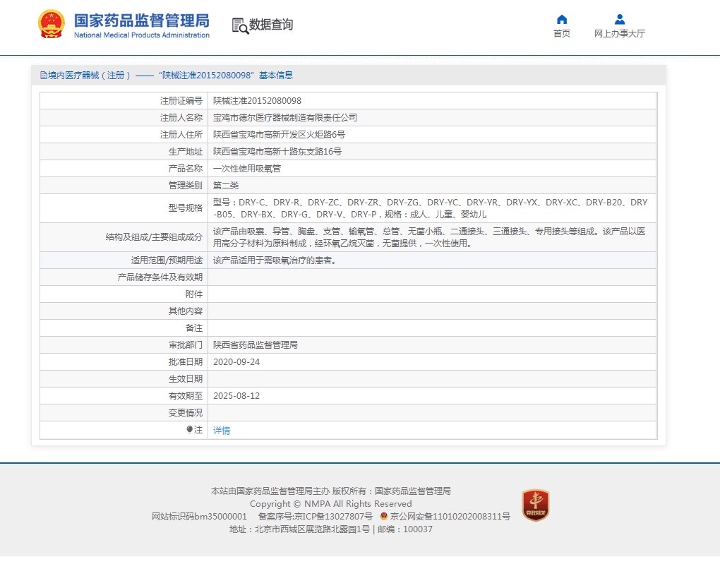Select 宝鸡市德尔医疗器械制造有限责任公司 cell
Viewport: 720px width, 588px height.
pyautogui.click(x=284, y=117)
